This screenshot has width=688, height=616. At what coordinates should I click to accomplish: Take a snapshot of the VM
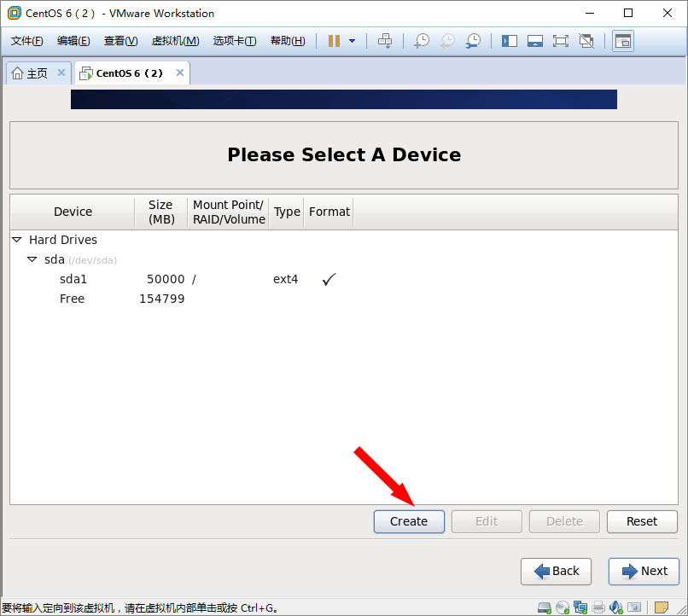[x=421, y=41]
